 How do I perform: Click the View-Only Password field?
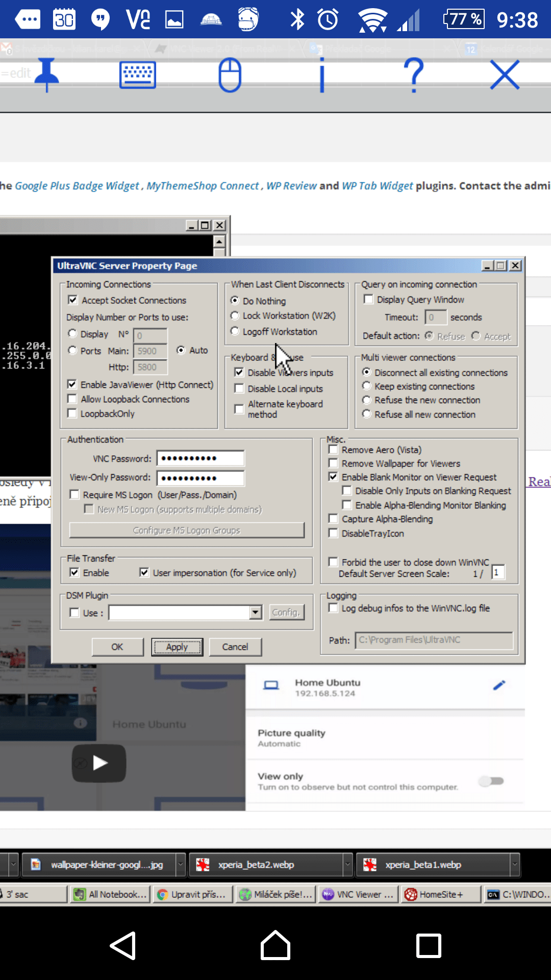tap(201, 478)
